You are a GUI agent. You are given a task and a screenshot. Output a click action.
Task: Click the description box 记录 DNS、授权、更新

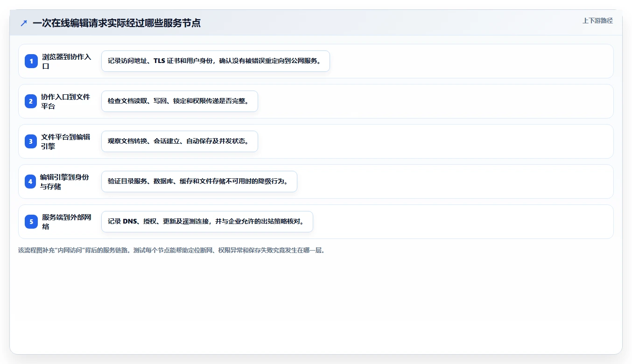click(207, 222)
